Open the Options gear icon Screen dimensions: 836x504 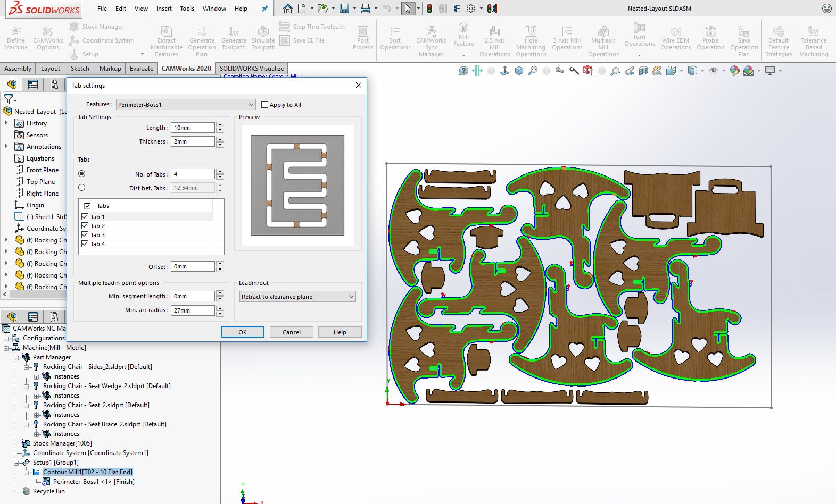[471, 9]
